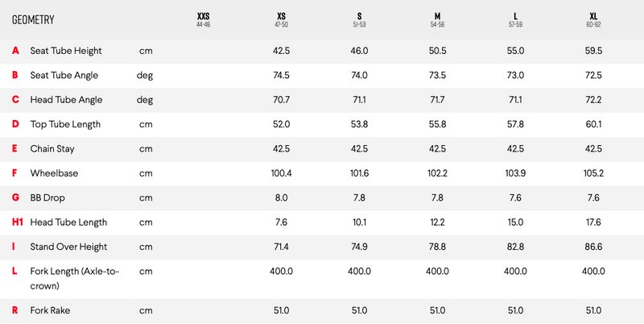Select the XL 60-62 size header

(x=593, y=19)
